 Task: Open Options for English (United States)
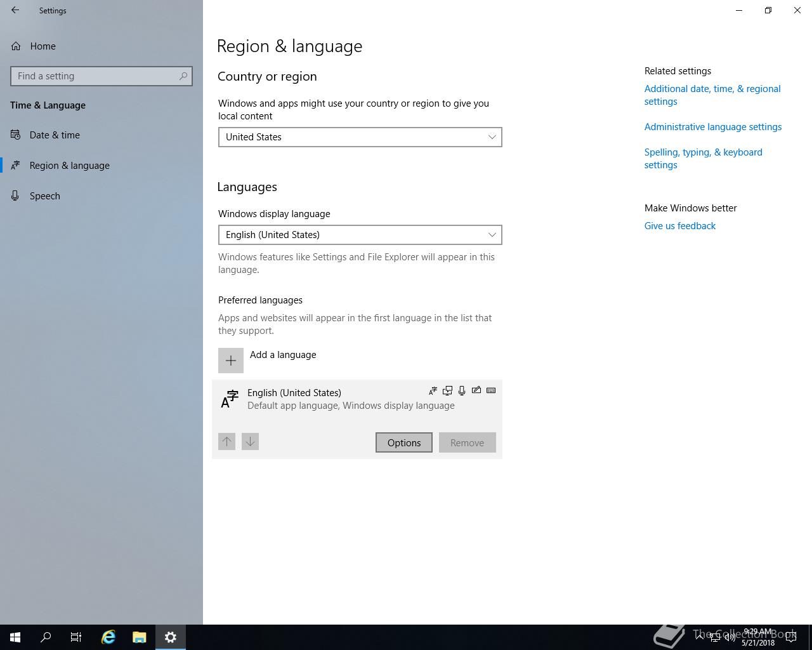pos(404,442)
